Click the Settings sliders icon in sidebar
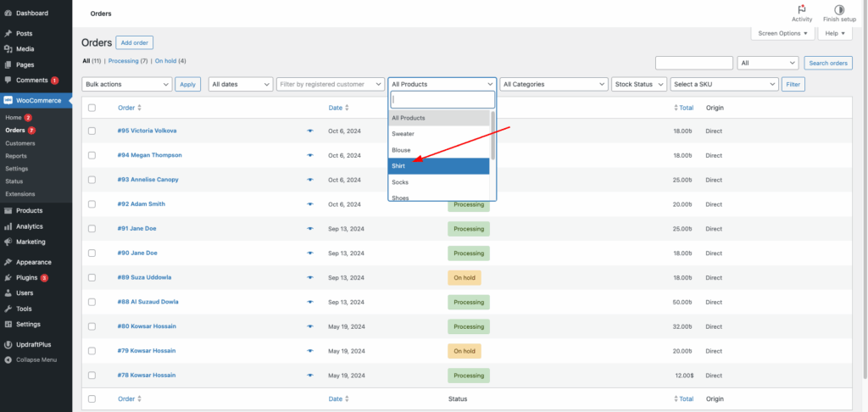 coord(8,324)
